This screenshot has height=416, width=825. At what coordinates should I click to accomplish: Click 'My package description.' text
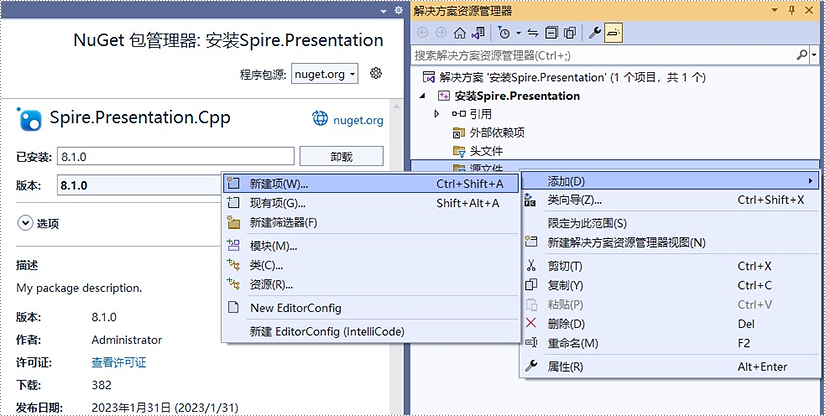coord(79,288)
